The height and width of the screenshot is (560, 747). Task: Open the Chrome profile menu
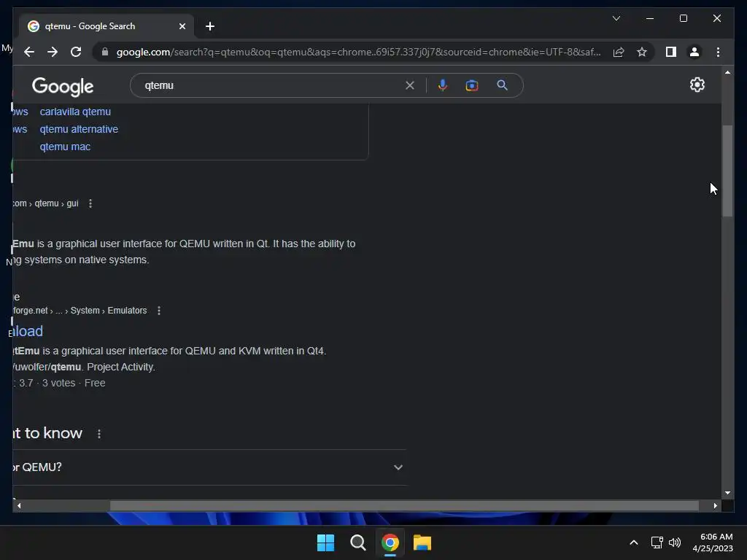point(694,52)
